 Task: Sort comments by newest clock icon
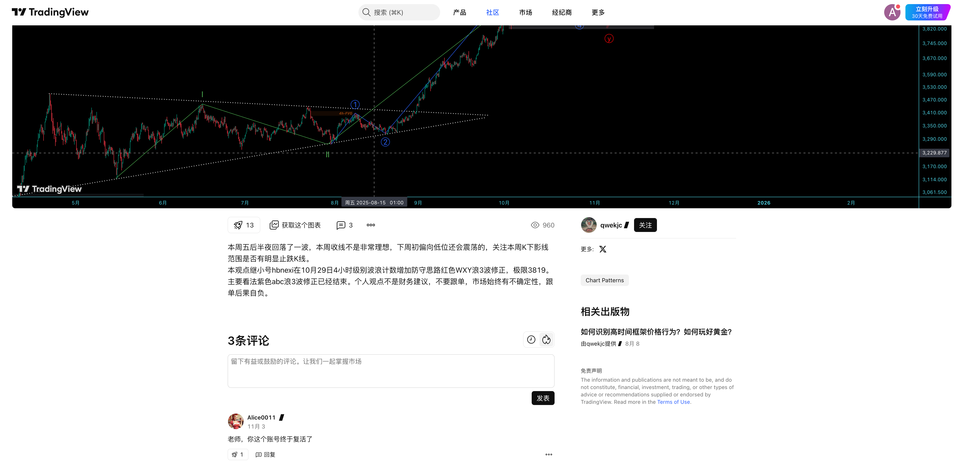531,340
